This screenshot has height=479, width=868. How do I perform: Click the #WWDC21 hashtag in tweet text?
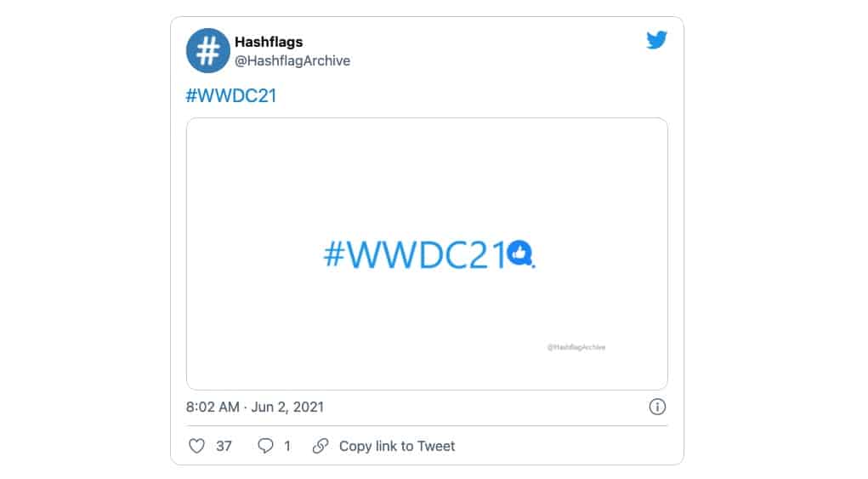coord(231,96)
